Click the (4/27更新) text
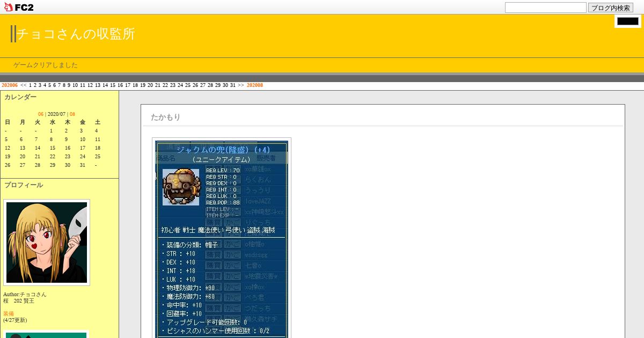The height and width of the screenshot is (338, 644). coord(15,320)
